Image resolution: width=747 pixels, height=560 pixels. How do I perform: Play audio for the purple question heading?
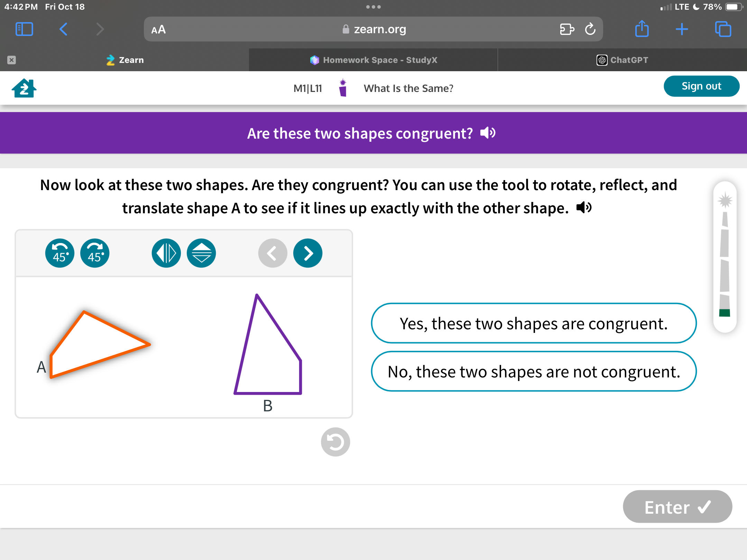coord(488,133)
